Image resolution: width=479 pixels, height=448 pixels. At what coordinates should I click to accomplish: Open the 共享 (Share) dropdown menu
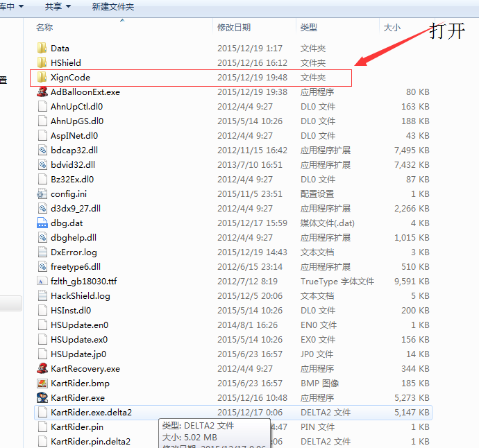[58, 6]
